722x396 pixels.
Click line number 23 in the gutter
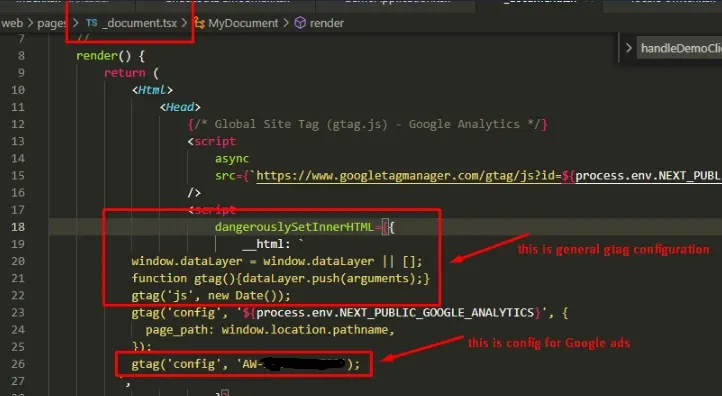[x=18, y=313]
